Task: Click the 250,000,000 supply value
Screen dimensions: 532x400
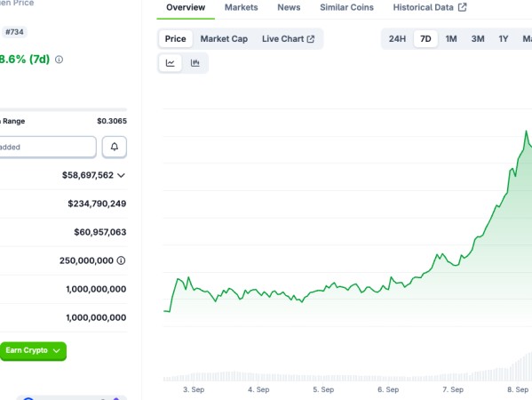Action: pos(86,260)
